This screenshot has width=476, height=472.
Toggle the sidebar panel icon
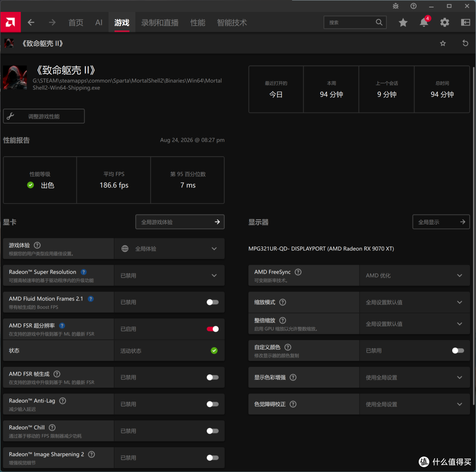[465, 22]
